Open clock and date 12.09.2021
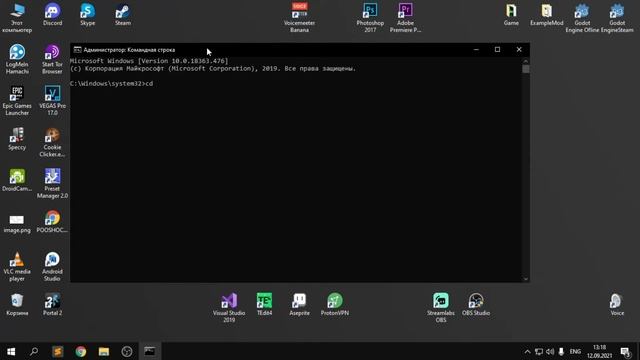 pos(599,351)
